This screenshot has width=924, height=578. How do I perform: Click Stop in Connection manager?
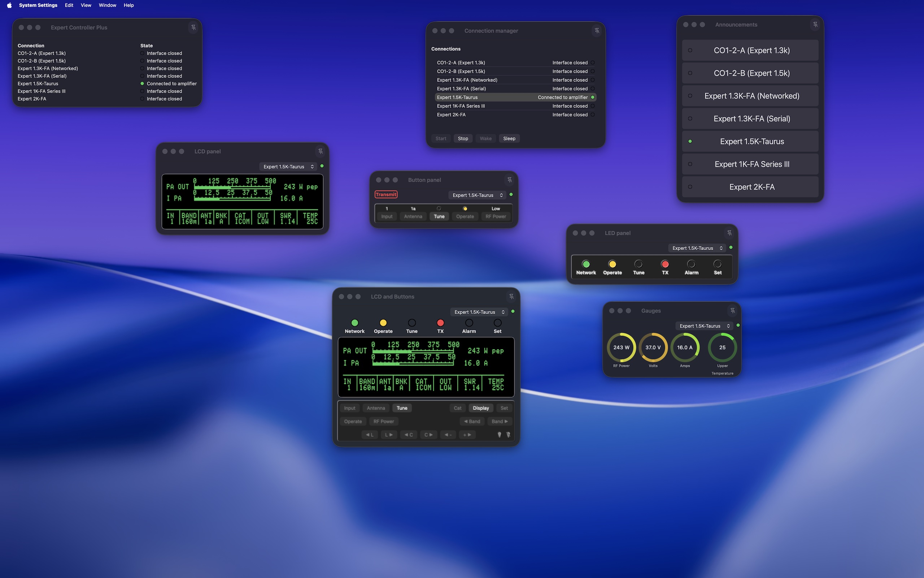click(463, 138)
